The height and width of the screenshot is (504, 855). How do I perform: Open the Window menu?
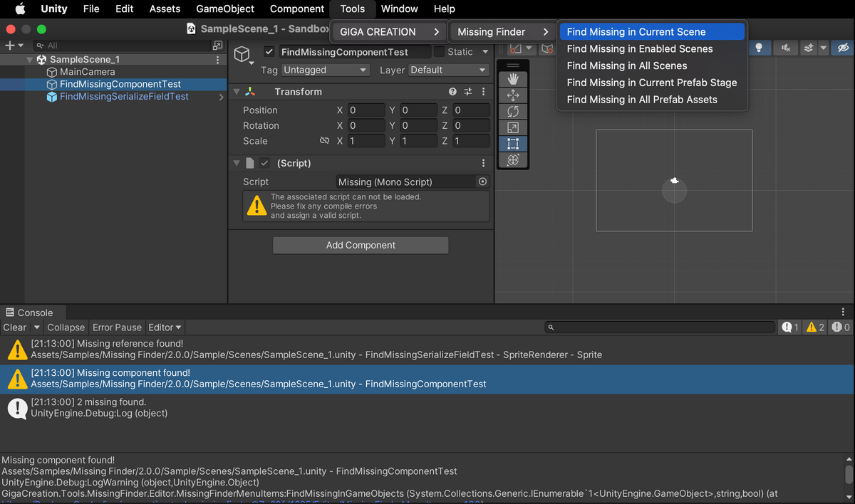pyautogui.click(x=399, y=9)
